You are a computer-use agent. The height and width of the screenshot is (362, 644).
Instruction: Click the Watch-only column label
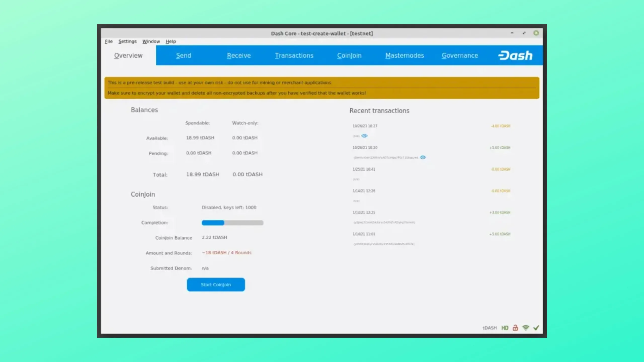click(x=245, y=123)
